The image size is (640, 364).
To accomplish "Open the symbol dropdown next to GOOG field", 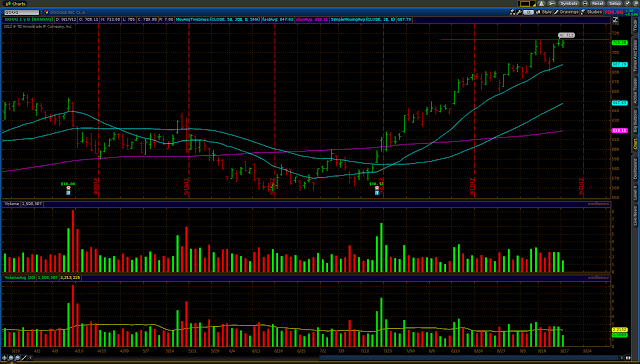I will (42, 13).
